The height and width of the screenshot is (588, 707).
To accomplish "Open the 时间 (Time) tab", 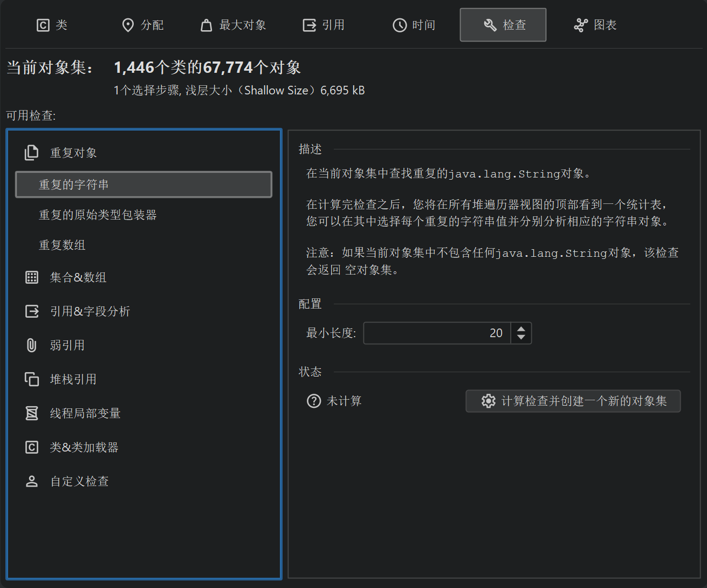I will point(414,25).
